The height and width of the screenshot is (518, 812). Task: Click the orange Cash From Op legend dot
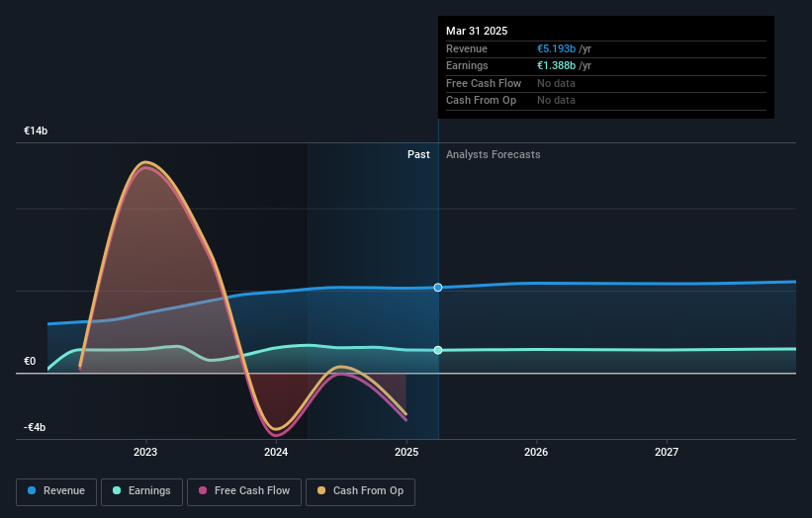tap(321, 490)
